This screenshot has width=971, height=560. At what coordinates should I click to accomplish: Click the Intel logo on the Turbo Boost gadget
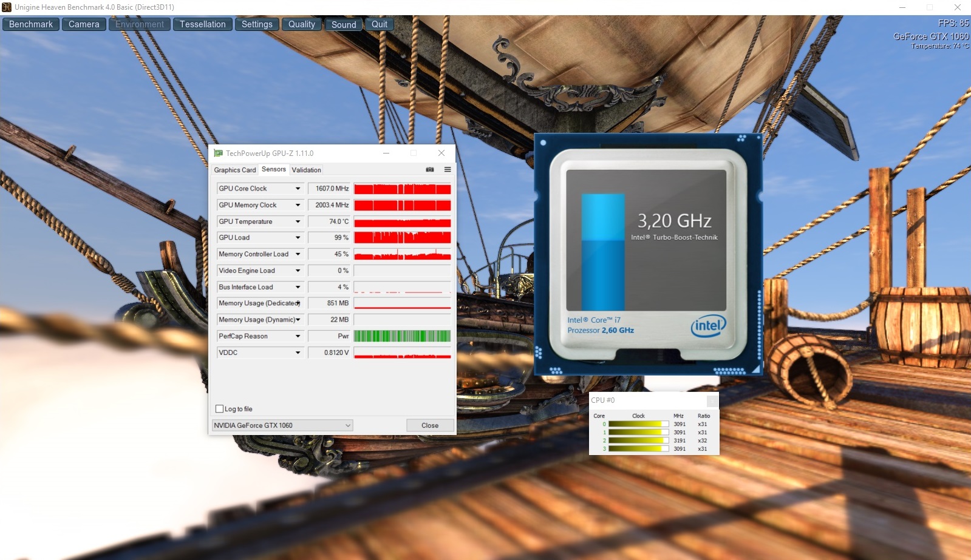point(708,326)
